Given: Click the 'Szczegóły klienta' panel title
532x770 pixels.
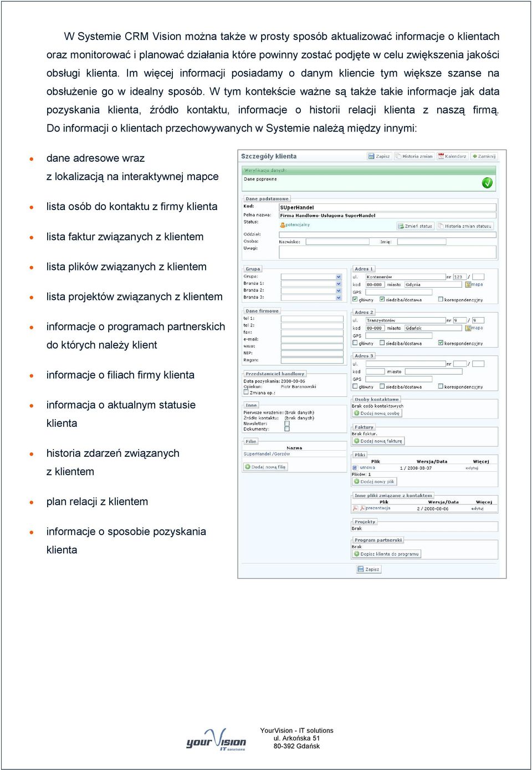Looking at the screenshot, I should click(269, 156).
